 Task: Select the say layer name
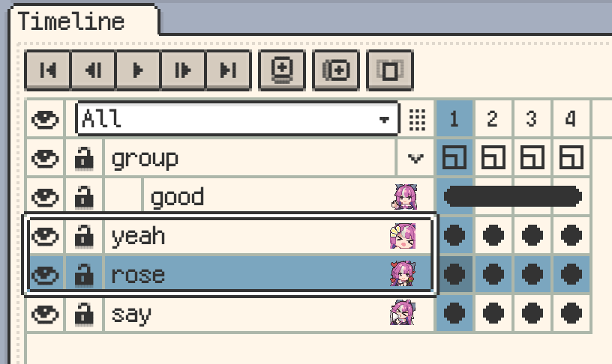(132, 314)
